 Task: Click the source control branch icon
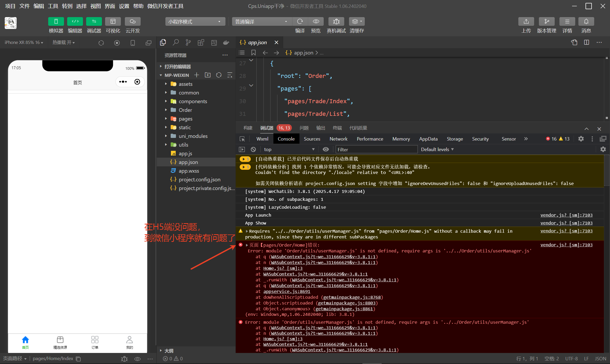(x=188, y=42)
